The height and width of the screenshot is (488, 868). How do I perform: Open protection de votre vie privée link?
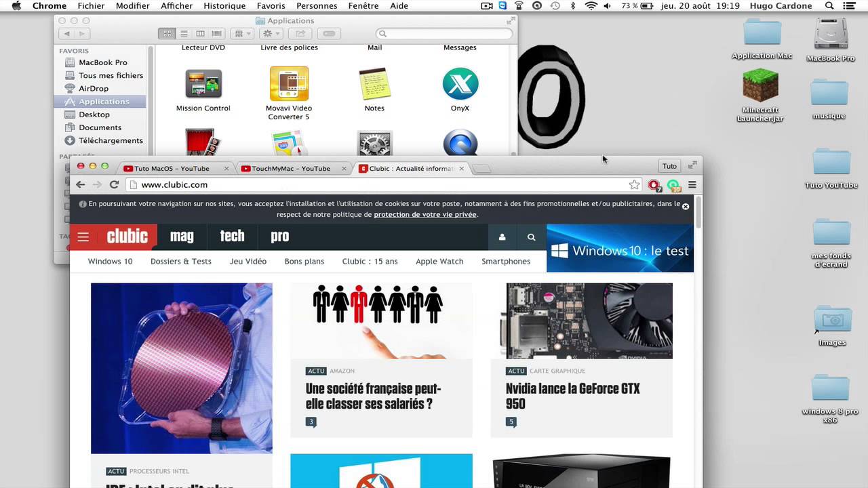pyautogui.click(x=425, y=214)
